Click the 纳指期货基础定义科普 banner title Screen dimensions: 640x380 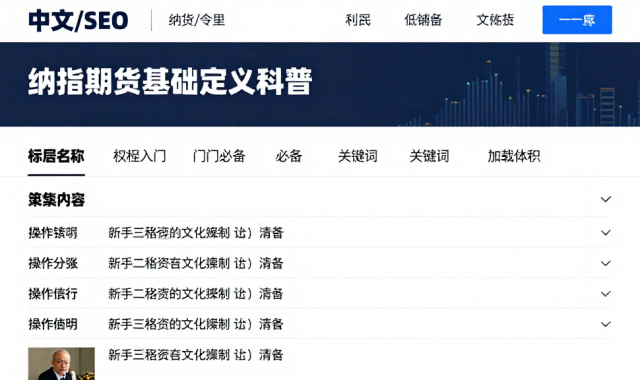(170, 82)
